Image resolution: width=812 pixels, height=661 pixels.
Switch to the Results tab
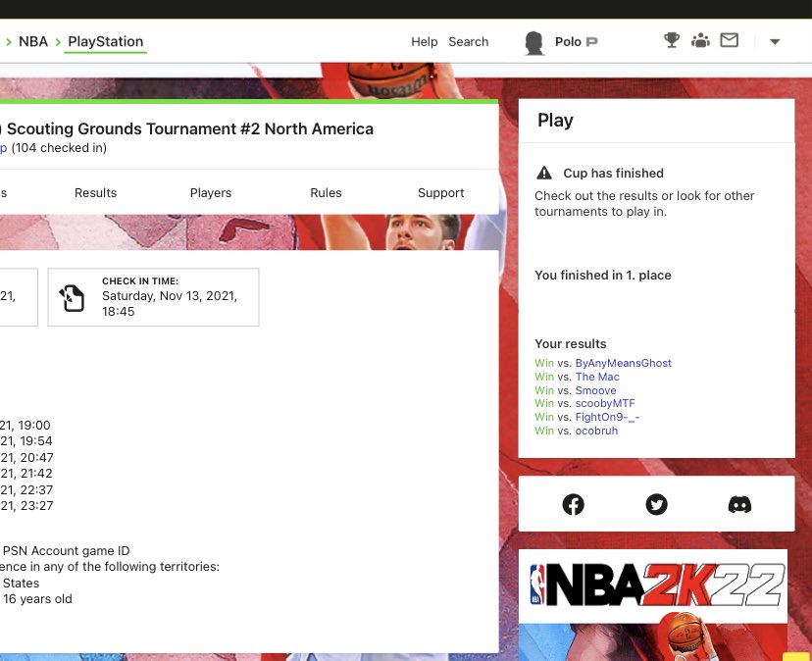[96, 192]
